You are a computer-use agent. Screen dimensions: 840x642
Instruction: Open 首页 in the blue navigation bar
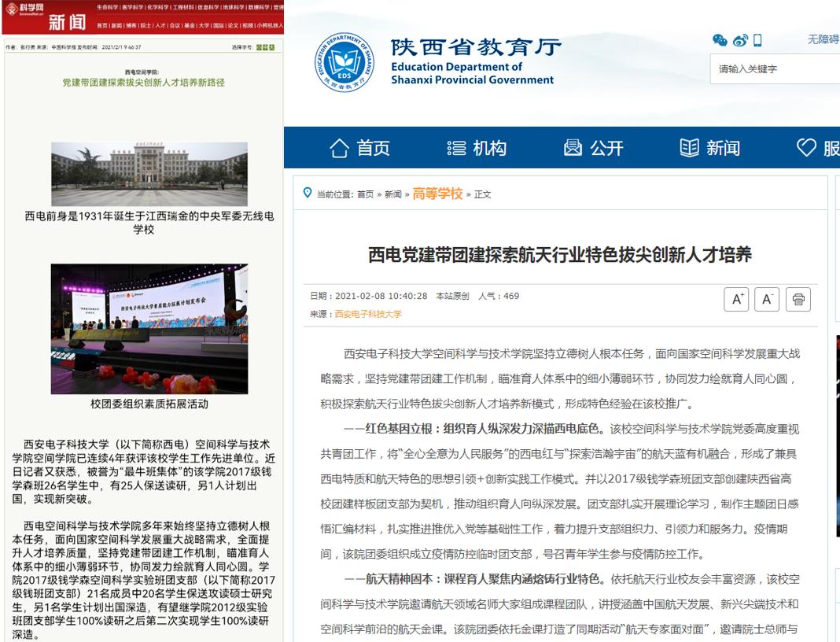coord(360,148)
